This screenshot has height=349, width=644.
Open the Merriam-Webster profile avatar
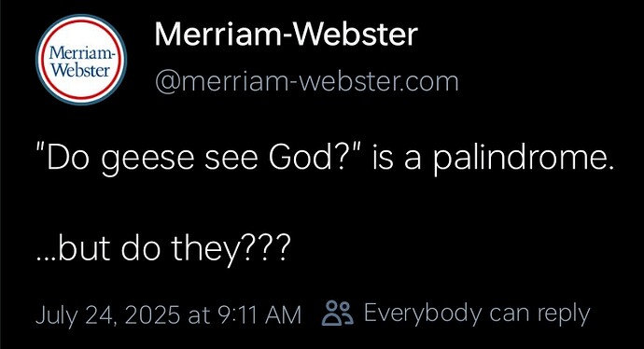coord(81,60)
